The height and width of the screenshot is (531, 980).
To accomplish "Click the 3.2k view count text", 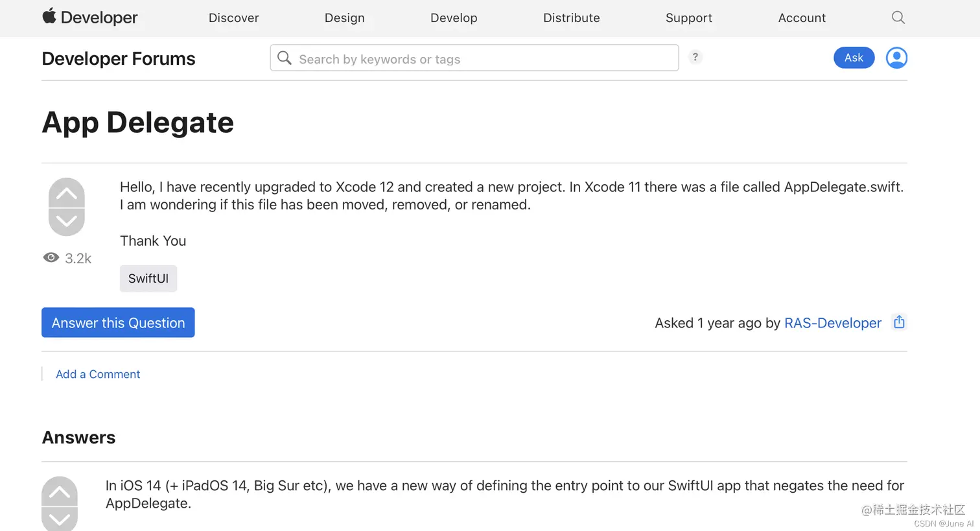I will [78, 259].
